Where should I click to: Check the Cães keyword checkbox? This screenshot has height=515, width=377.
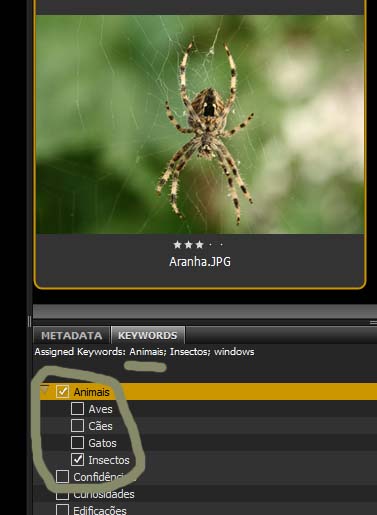tap(77, 425)
